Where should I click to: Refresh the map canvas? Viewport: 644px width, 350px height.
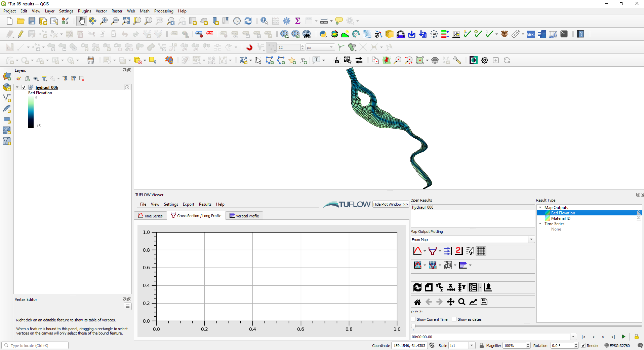point(248,21)
